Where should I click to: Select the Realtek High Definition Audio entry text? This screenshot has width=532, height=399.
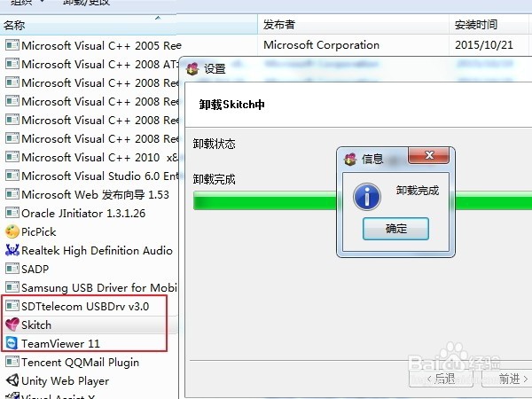(97, 251)
